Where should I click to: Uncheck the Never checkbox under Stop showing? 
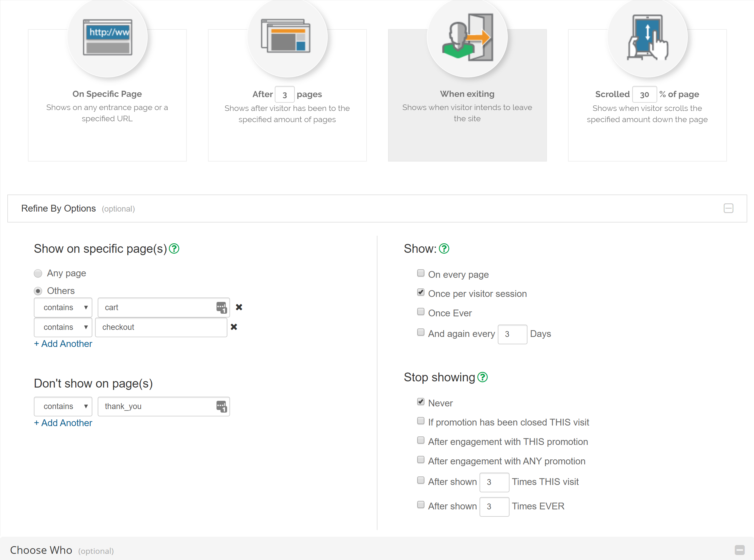tap(421, 402)
